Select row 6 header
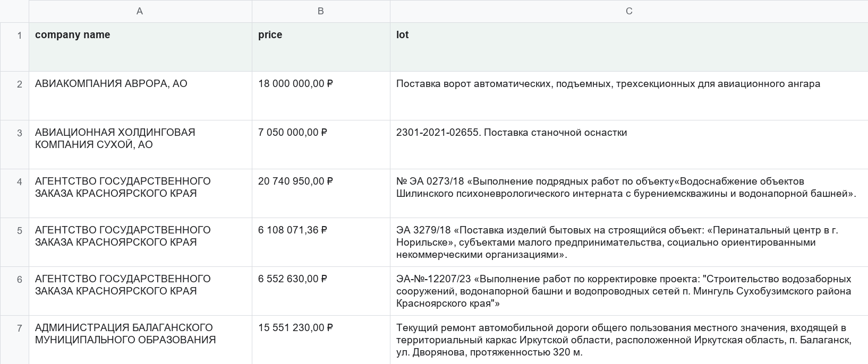The image size is (868, 364). [x=14, y=291]
